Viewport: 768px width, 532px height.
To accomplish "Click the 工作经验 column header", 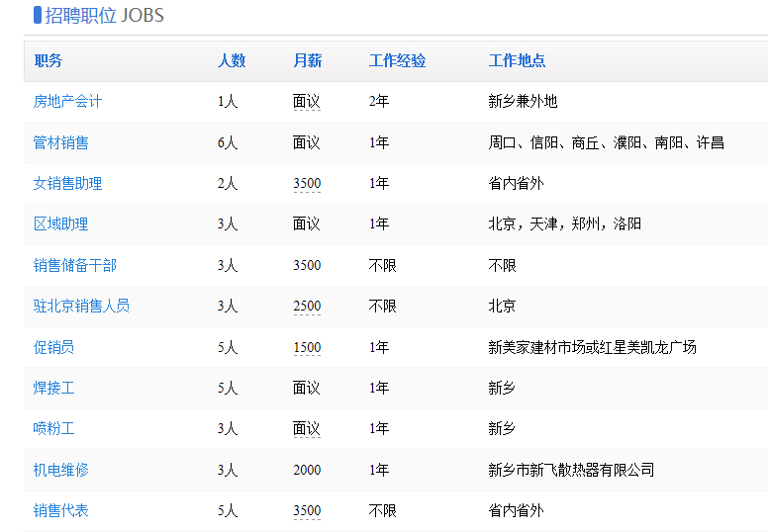I will coord(397,60).
